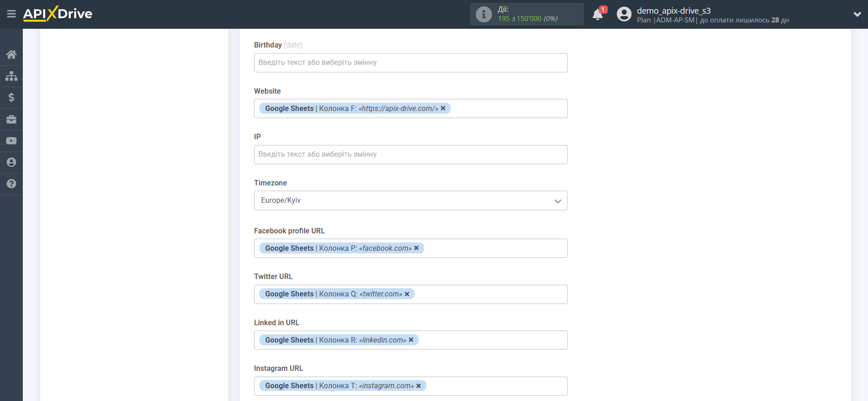Viewport: 868px width, 401px height.
Task: Expand the account menu chevron
Action: [x=857, y=14]
